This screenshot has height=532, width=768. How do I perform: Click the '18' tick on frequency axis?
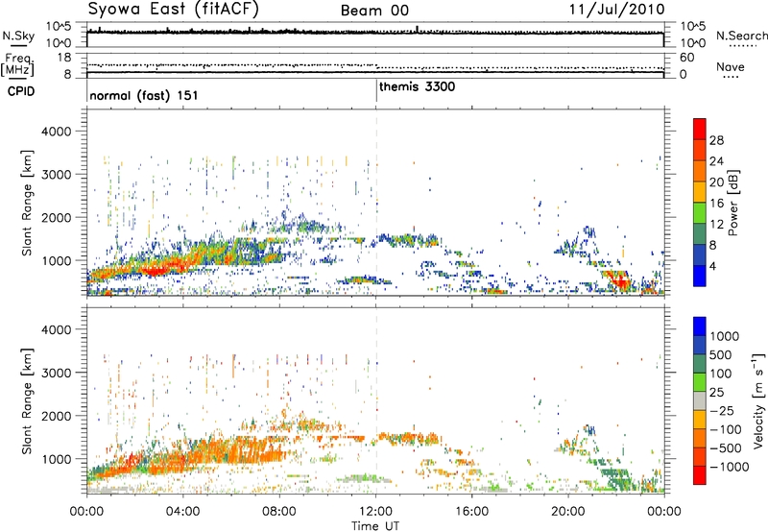64,58
